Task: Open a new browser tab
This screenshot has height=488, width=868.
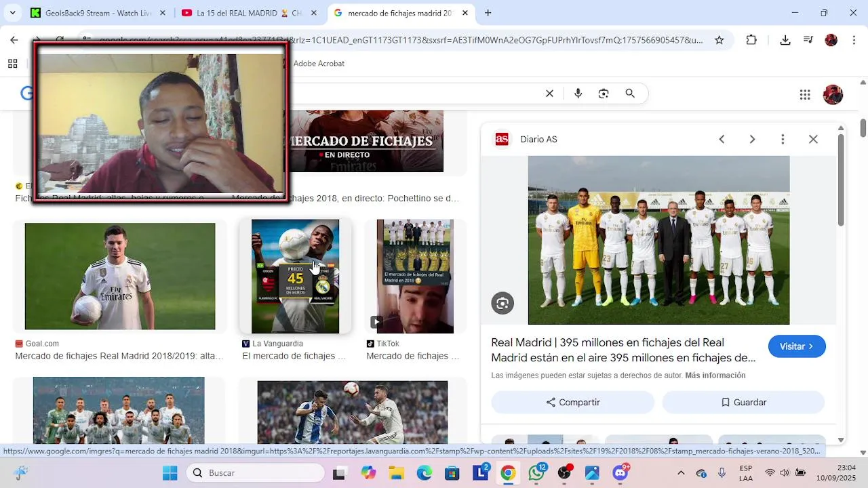Action: click(488, 13)
